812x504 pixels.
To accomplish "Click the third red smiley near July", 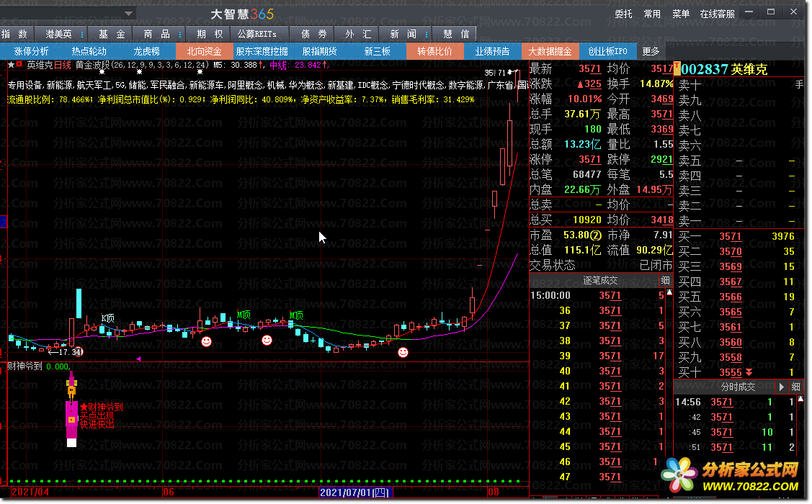I will [403, 352].
